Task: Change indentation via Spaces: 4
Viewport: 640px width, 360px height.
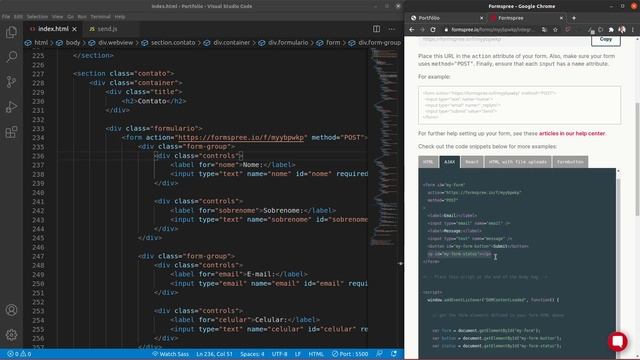Action: (x=252, y=354)
